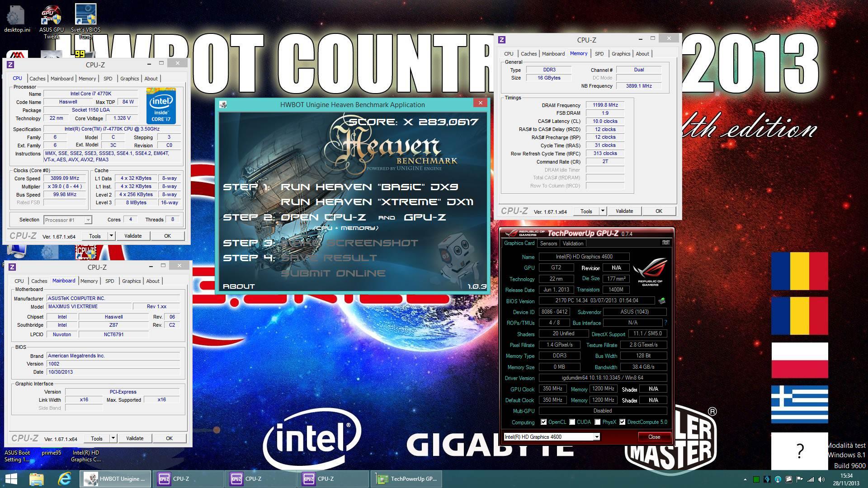Click the BIOS Version field in GPU-Z
The height and width of the screenshot is (488, 868).
coord(596,300)
